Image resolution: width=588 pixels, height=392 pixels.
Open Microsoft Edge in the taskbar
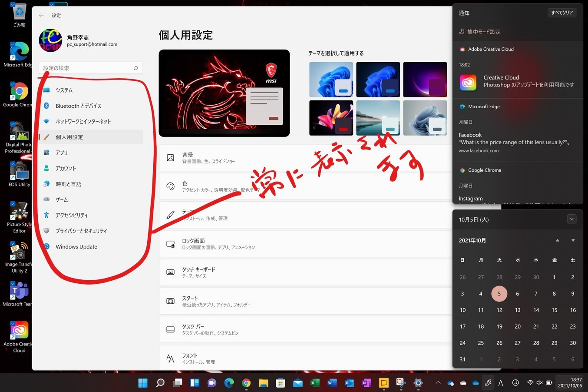pos(229,383)
